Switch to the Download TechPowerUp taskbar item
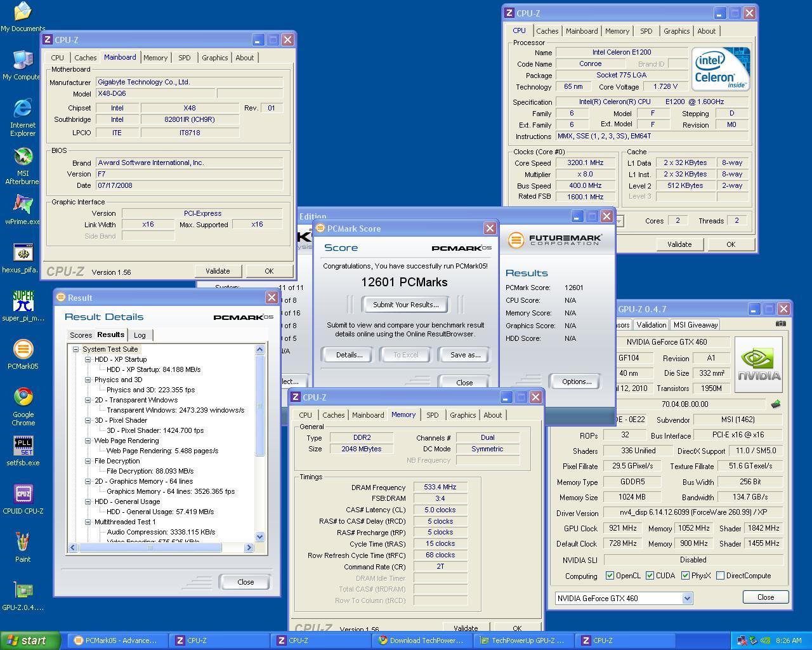812x650 pixels. click(x=421, y=640)
